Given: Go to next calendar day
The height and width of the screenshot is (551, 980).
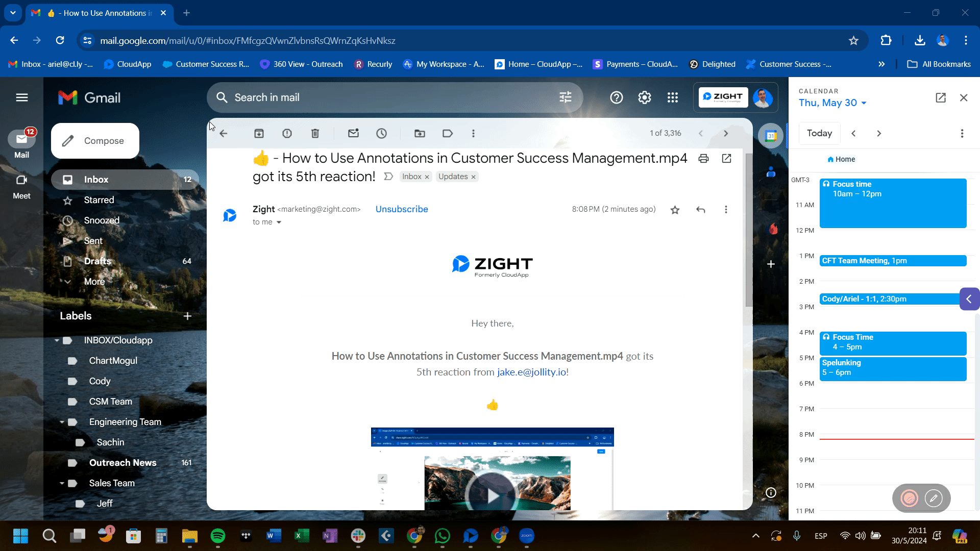Looking at the screenshot, I should coord(879,133).
